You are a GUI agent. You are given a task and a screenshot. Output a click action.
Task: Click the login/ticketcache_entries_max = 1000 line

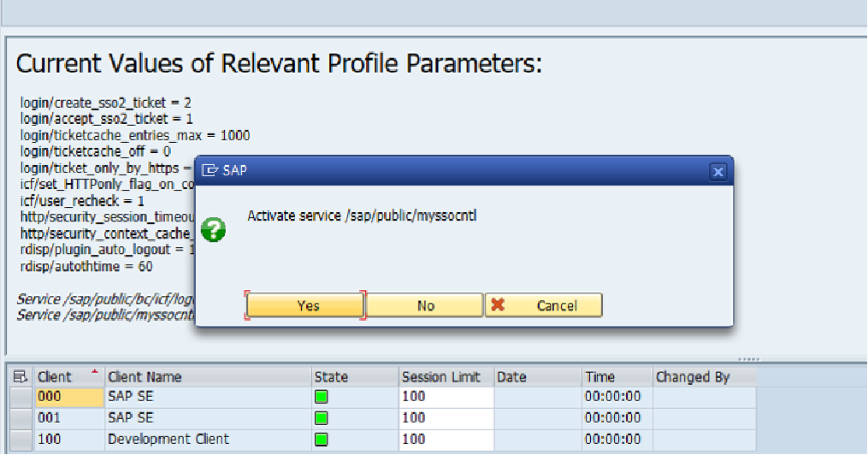[x=135, y=136]
